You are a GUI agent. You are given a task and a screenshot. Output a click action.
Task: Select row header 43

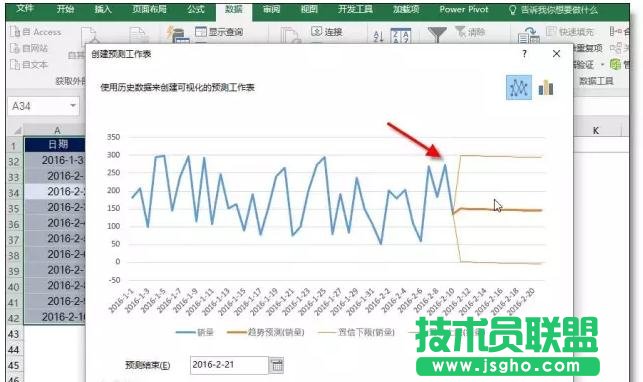point(14,334)
